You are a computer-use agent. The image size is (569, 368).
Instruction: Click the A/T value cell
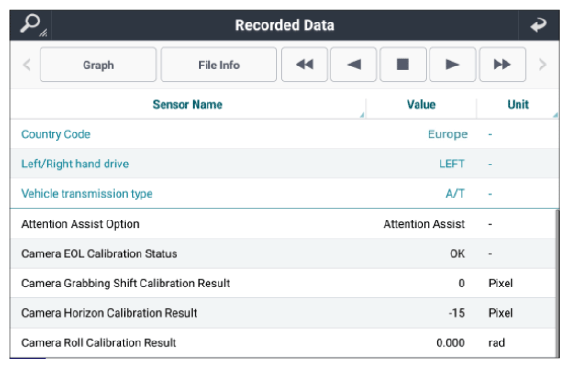click(x=455, y=193)
